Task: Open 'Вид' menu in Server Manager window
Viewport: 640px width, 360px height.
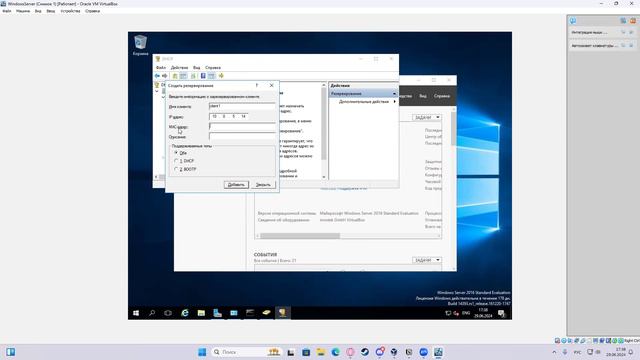Action: click(x=423, y=96)
